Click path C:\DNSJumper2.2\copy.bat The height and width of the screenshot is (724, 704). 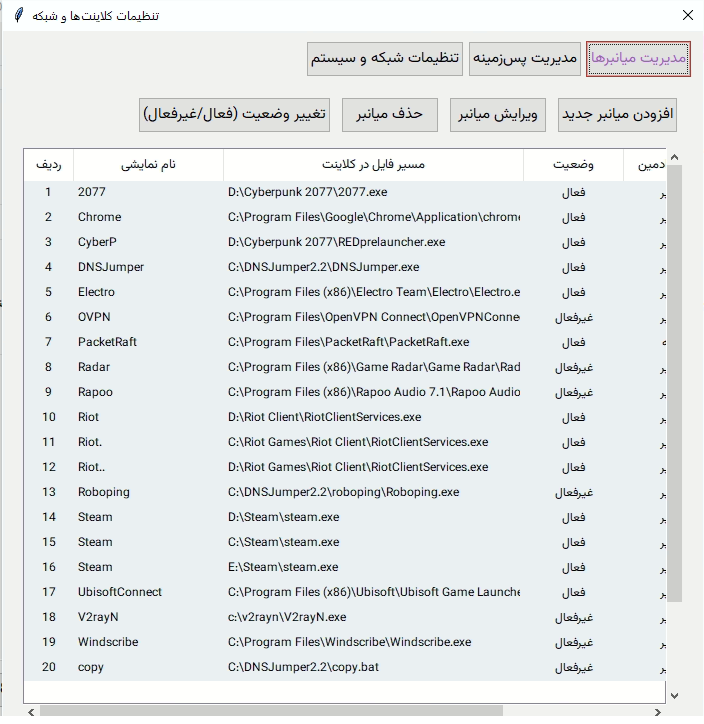coord(303,667)
